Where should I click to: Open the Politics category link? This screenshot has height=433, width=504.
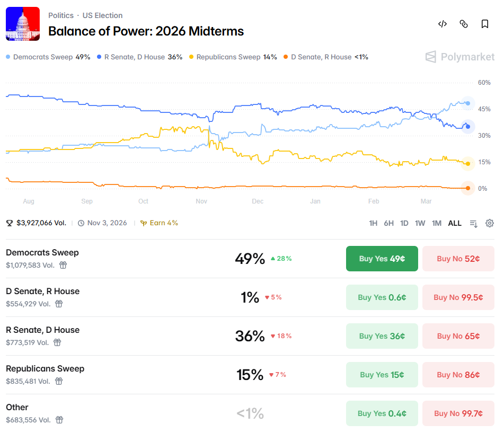(61, 15)
